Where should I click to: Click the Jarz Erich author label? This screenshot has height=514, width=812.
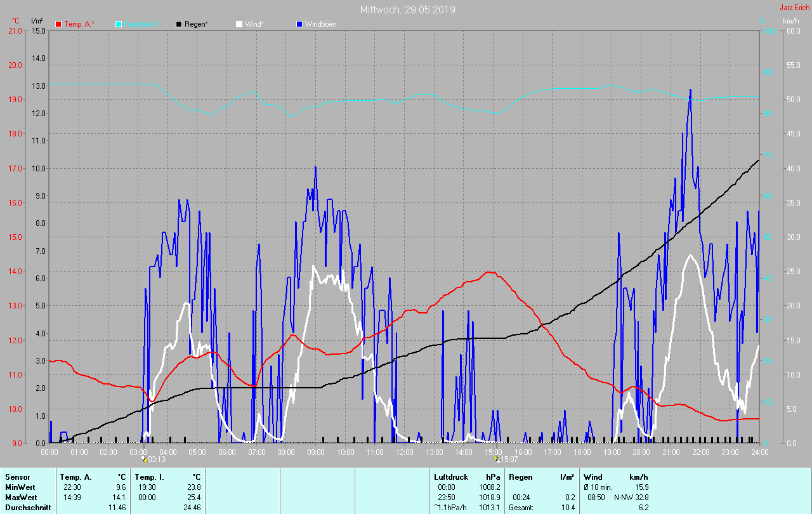pos(794,8)
